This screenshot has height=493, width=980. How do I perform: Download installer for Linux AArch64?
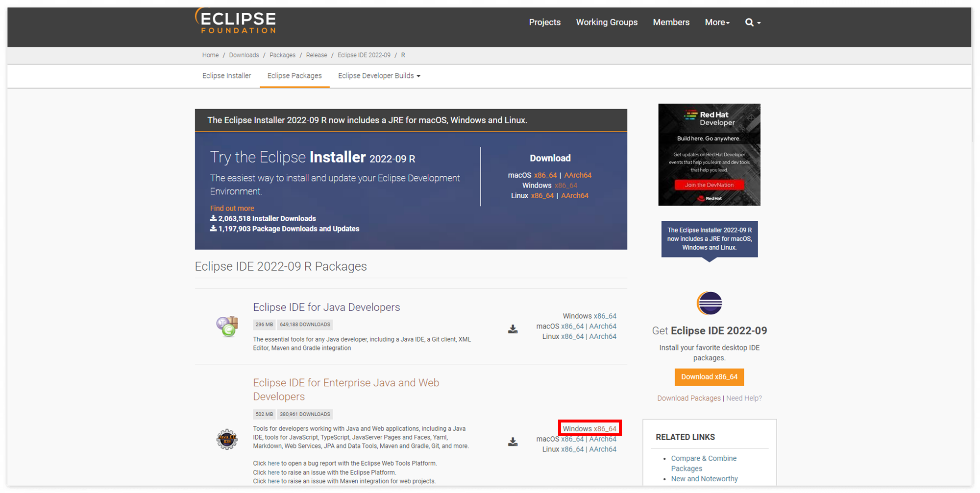coord(575,196)
